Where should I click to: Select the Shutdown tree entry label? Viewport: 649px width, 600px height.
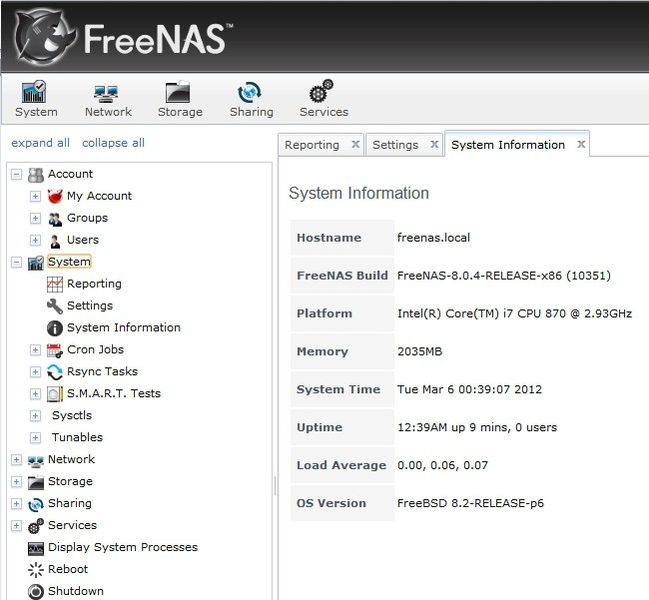coord(76,591)
